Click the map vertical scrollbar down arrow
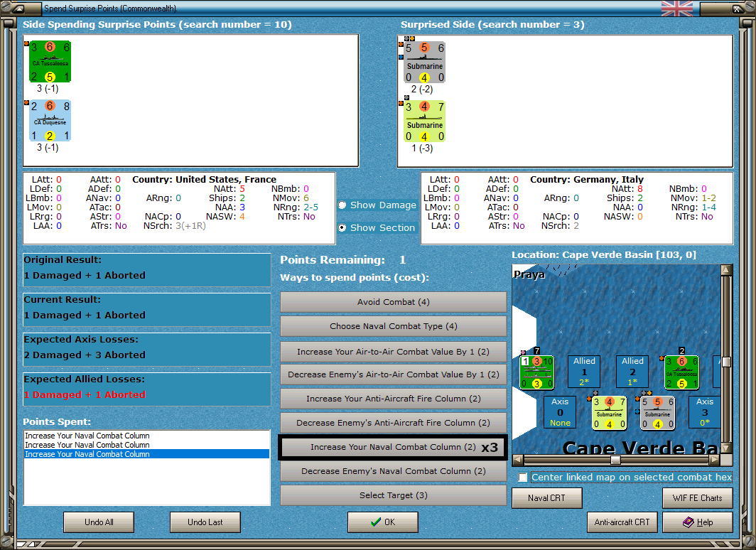Screen dimensions: 756x550 pyautogui.click(x=726, y=448)
